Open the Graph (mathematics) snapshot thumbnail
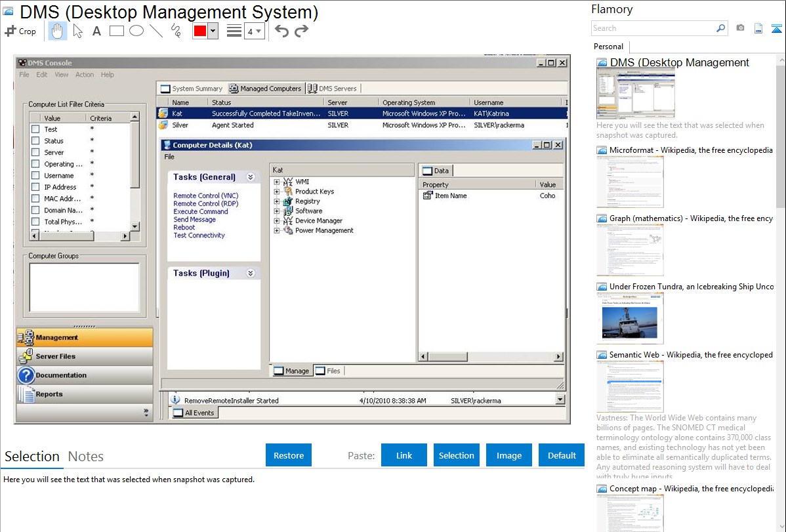Viewport: 786px width, 532px height. 630,250
